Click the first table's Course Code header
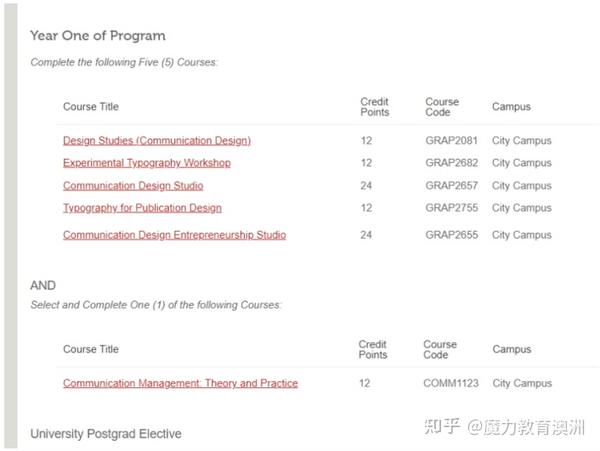This screenshot has height=451, width=600. pyautogui.click(x=442, y=107)
